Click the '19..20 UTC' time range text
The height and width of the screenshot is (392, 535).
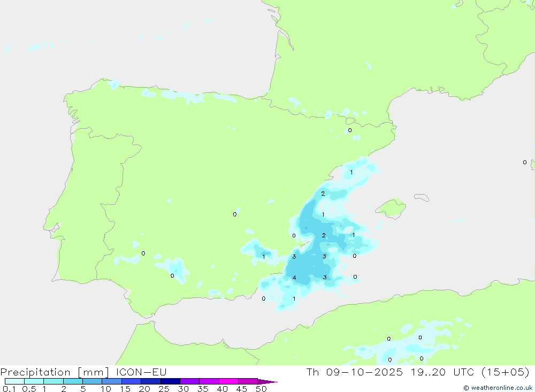pos(442,372)
